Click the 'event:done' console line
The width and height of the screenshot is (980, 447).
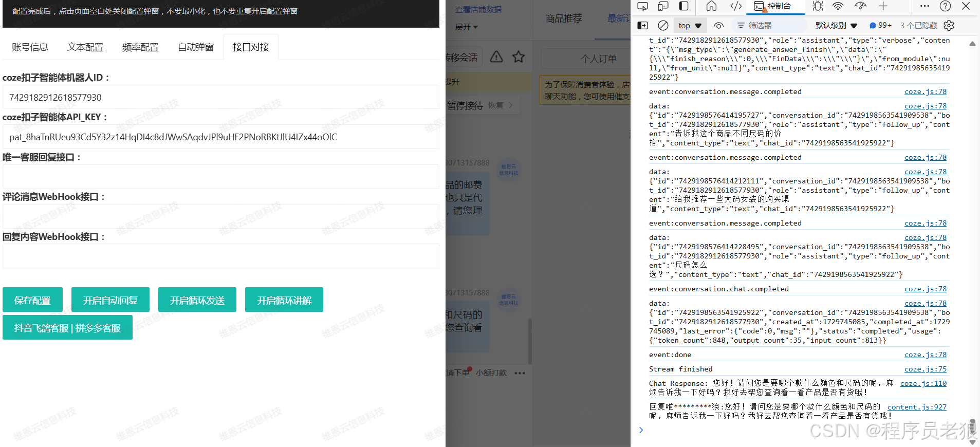point(670,355)
